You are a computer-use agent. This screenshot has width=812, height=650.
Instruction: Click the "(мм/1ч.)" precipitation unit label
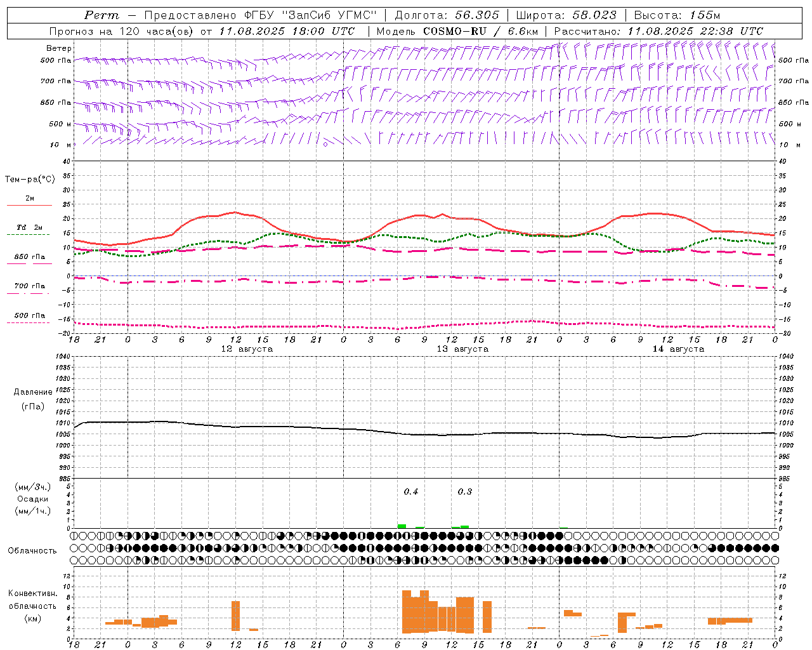(x=33, y=511)
